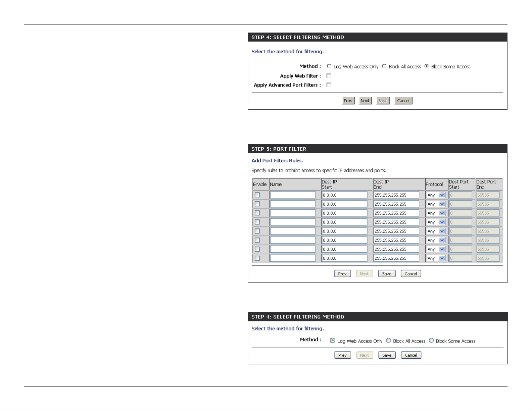Open Protocol dropdown in fifth port filter row
Screen dimensions: 532x411
click(436, 231)
